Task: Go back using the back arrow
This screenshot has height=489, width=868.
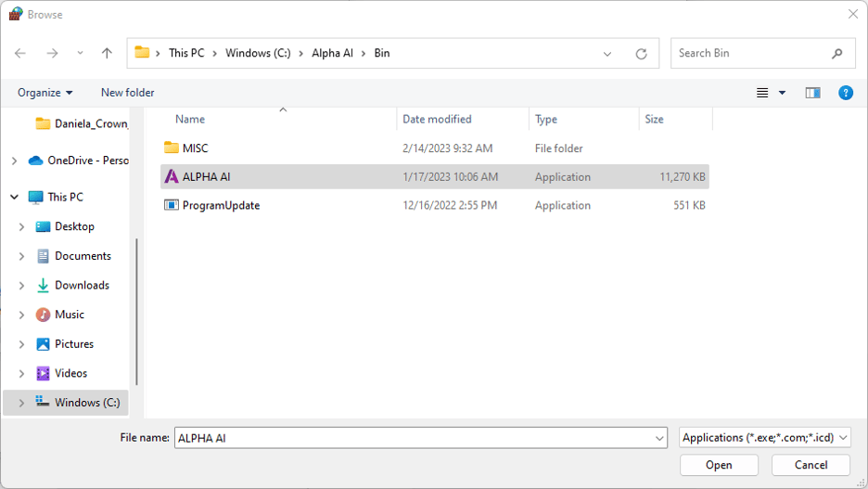Action: click(x=20, y=53)
